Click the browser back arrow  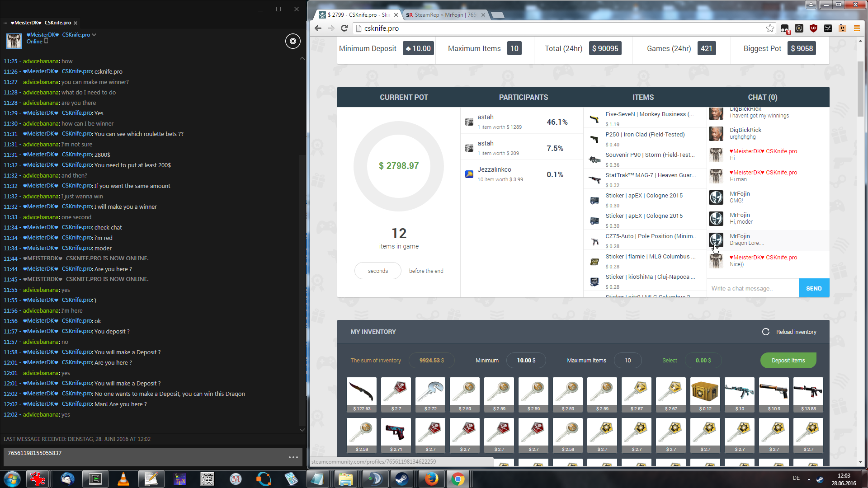[318, 28]
